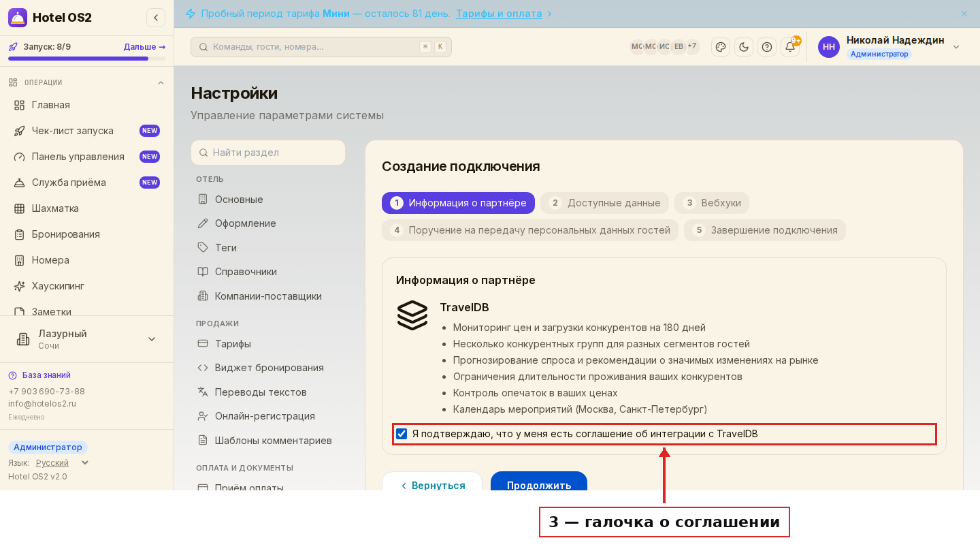Viewport: 980px width, 553px height.
Task: Open Бронирования in the sidebar
Action: (87, 234)
